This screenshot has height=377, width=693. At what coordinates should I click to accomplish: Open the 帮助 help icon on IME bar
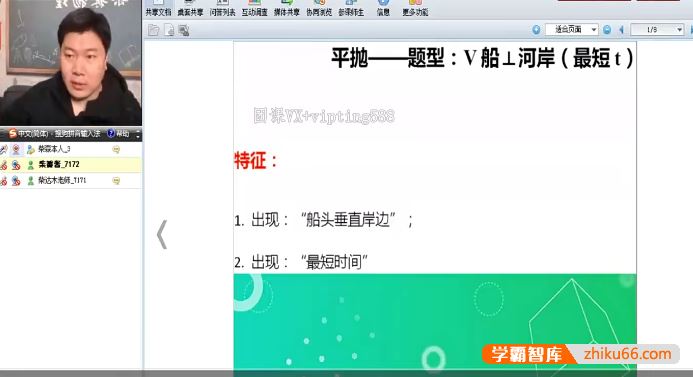[118, 133]
